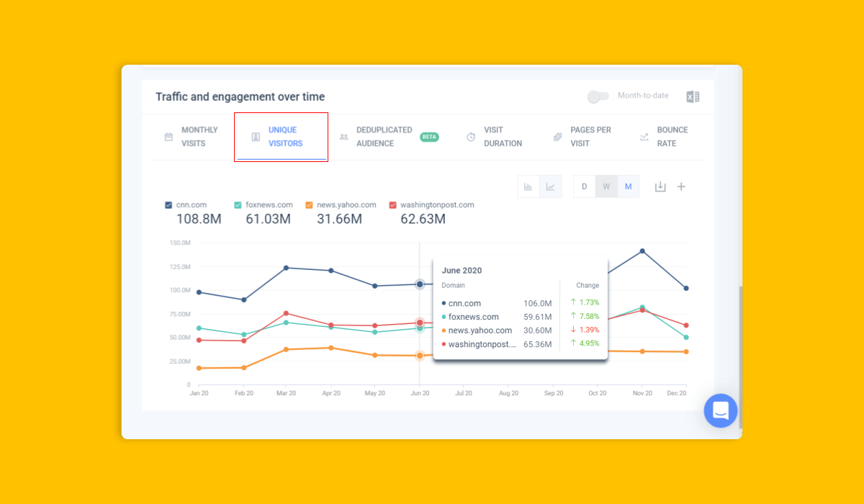Click the washingtonpost.com value 62.63M
Screen dimensions: 864x504
(x=423, y=219)
